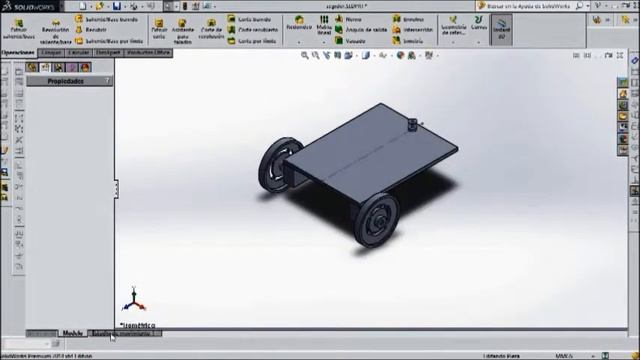The width and height of the screenshot is (640, 360).
Task: Click the Open file icon
Action: pos(99,6)
